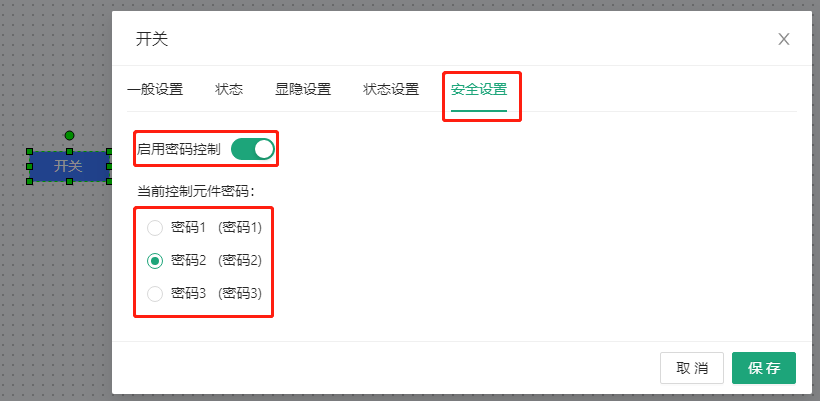Screen dimensions: 820x401
Task: Select the 密码1 radio option
Action: click(155, 227)
